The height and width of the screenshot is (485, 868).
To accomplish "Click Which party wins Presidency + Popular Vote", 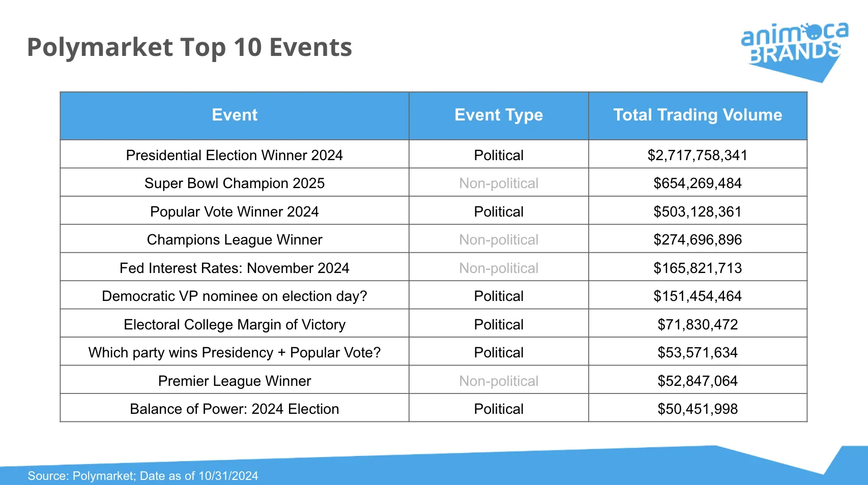I will pyautogui.click(x=235, y=352).
